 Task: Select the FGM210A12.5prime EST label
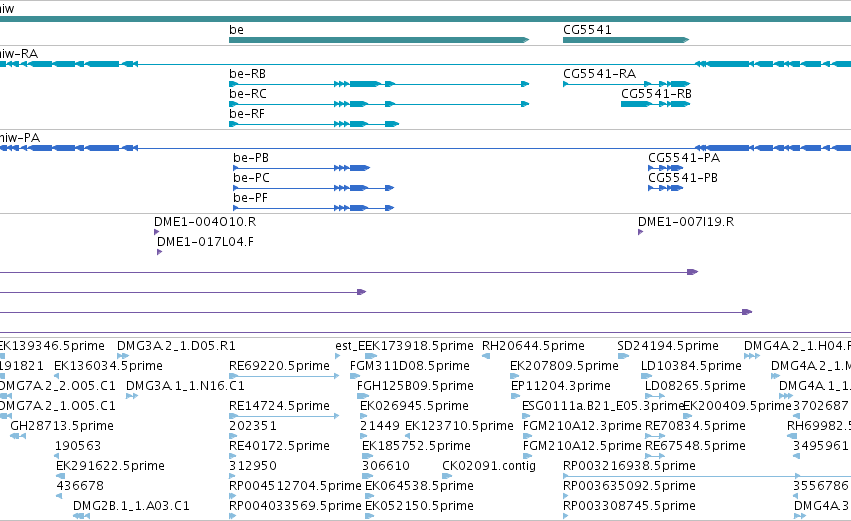pyautogui.click(x=582, y=446)
